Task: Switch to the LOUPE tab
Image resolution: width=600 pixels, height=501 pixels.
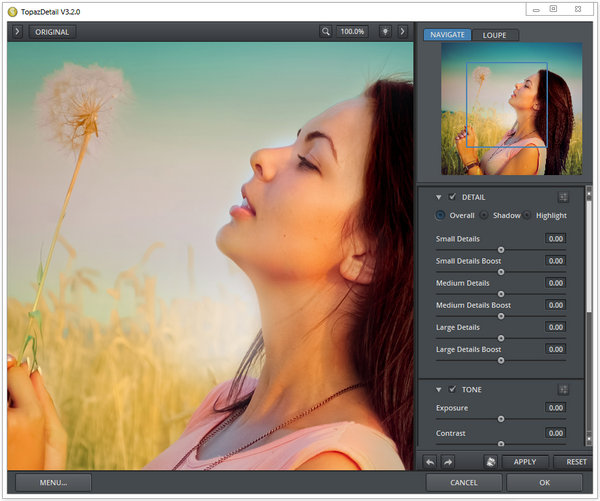Action: (x=495, y=35)
